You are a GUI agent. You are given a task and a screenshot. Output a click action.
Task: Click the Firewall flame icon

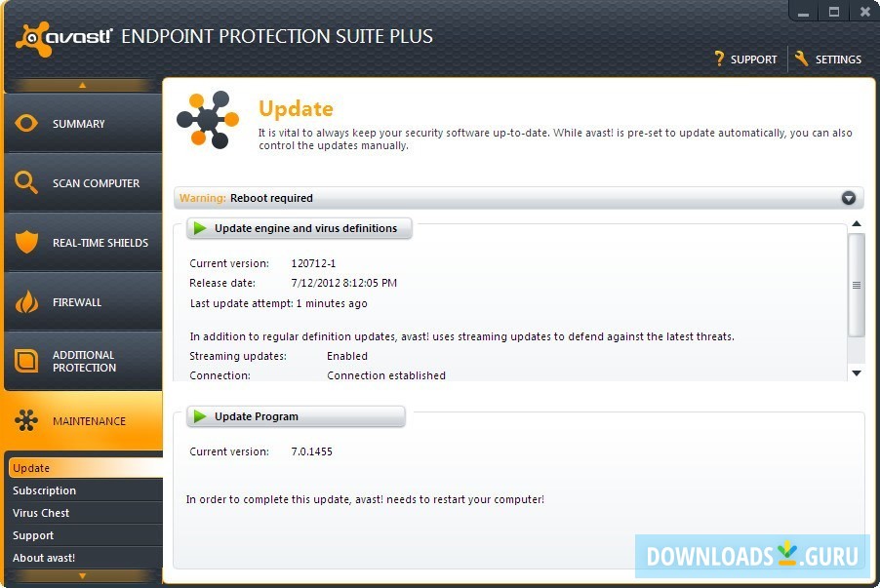(26, 302)
